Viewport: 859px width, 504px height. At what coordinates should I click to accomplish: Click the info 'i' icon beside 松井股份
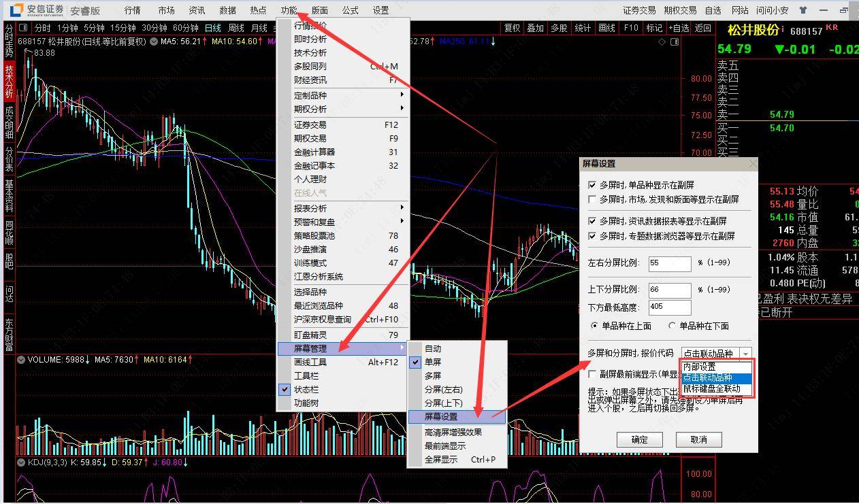pos(783,29)
